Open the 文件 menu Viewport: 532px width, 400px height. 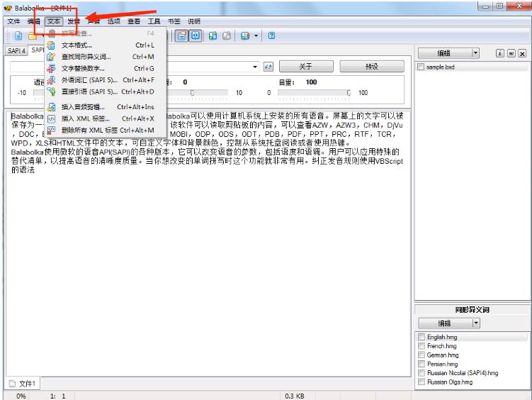[13, 21]
